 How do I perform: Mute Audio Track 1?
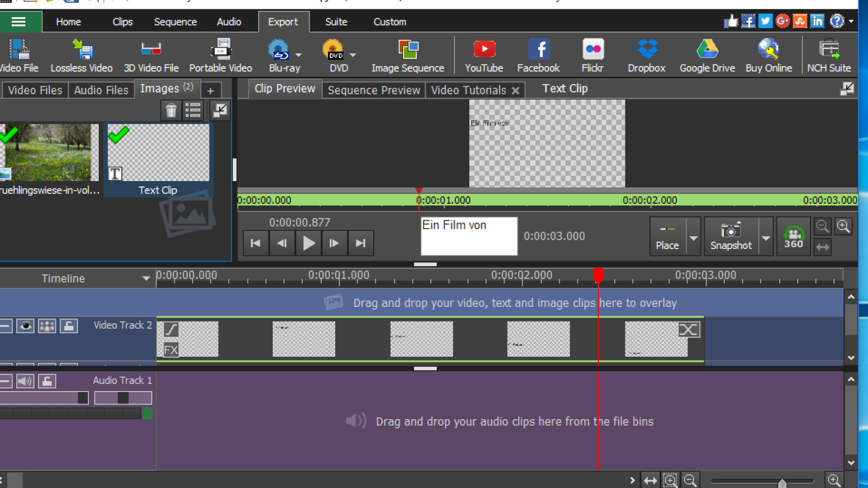point(24,381)
